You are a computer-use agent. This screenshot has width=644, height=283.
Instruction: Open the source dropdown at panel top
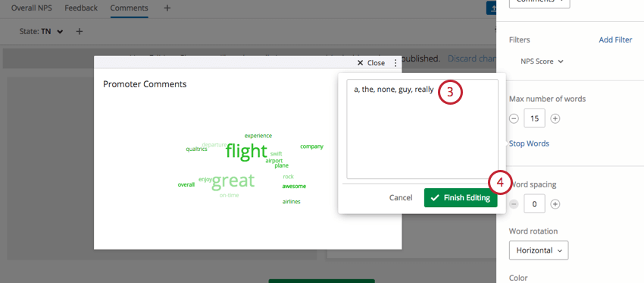(539, 2)
